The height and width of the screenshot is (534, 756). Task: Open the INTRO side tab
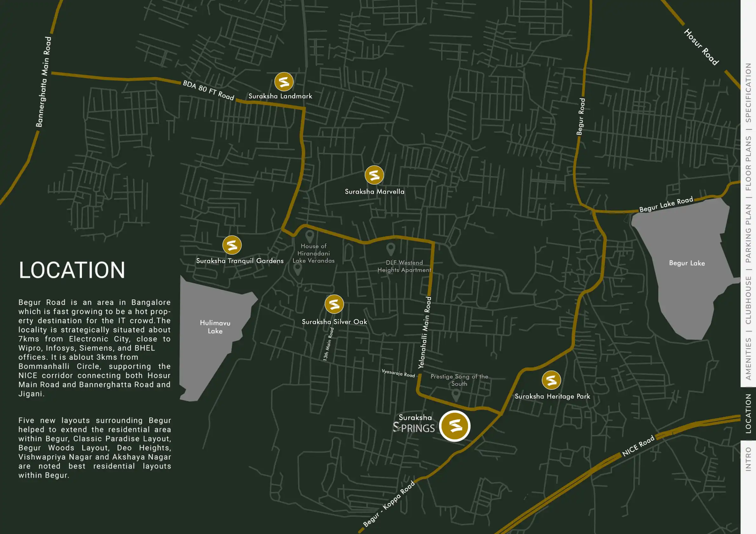(748, 459)
